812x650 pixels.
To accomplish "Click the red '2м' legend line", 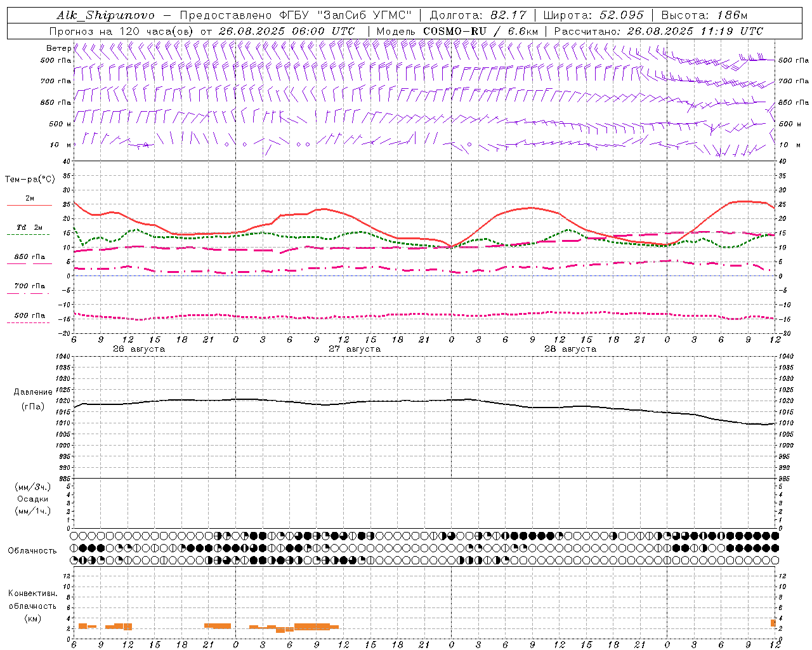I will (x=29, y=206).
